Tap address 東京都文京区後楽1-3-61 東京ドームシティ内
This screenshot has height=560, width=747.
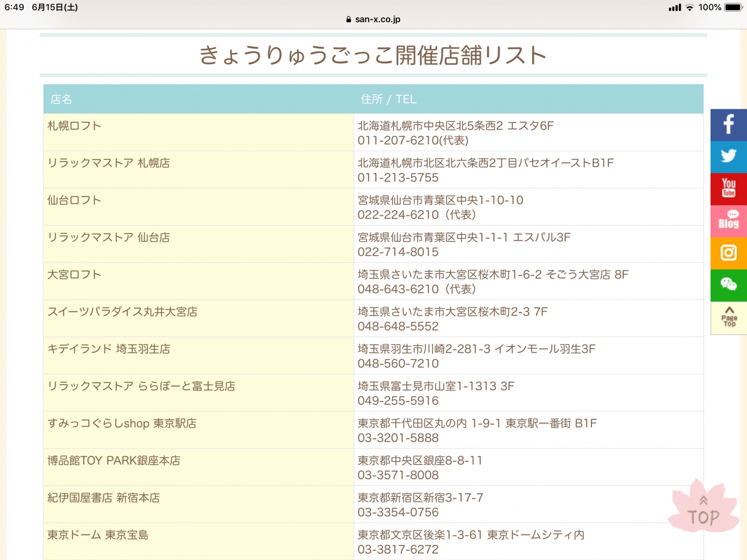(471, 535)
